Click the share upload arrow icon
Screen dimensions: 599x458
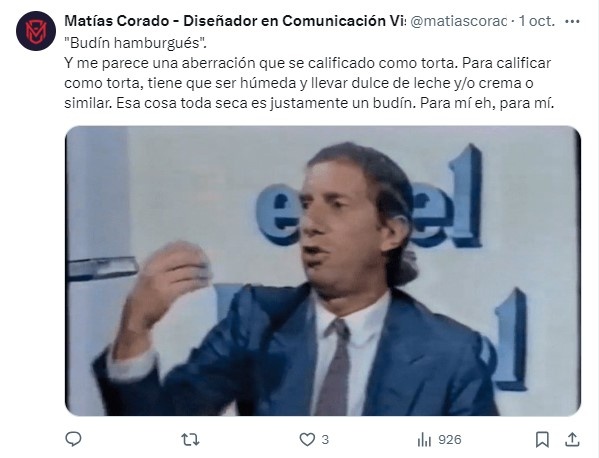click(572, 439)
